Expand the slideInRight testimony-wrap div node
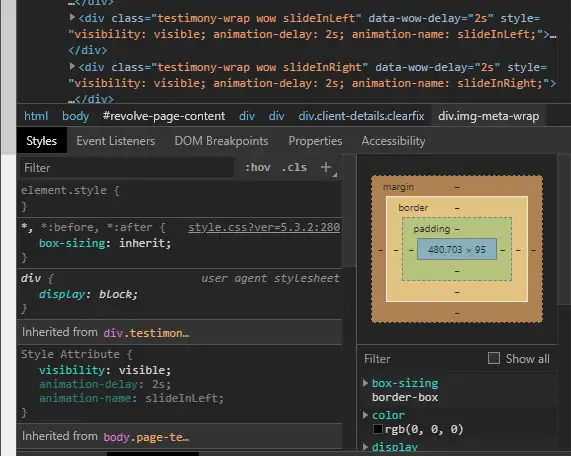Screen dimensions: 571x456 pos(72,66)
